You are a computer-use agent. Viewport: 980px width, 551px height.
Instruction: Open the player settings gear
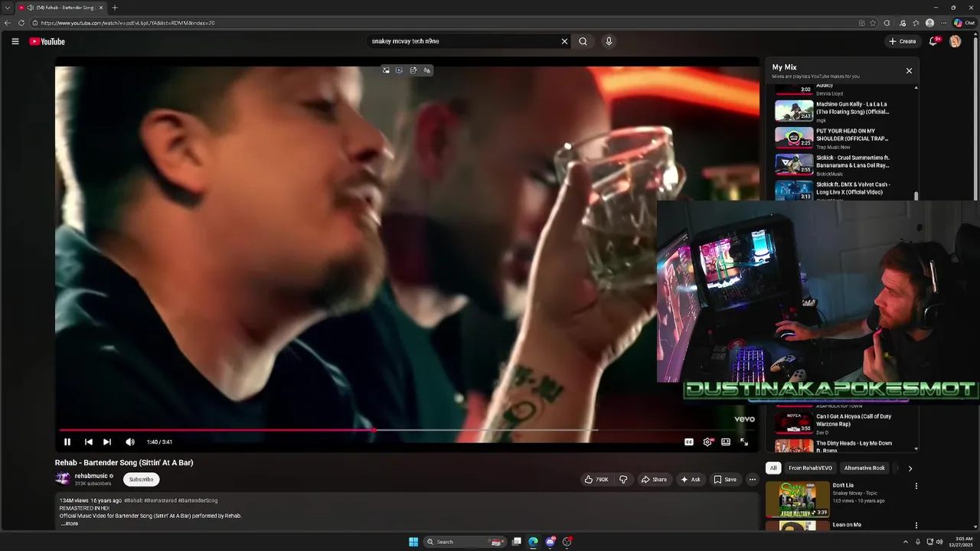pos(707,442)
